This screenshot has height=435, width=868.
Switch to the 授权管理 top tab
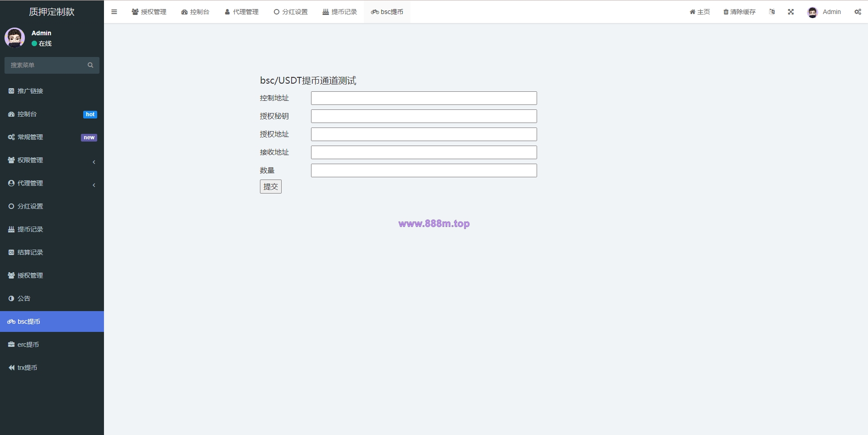[149, 12]
